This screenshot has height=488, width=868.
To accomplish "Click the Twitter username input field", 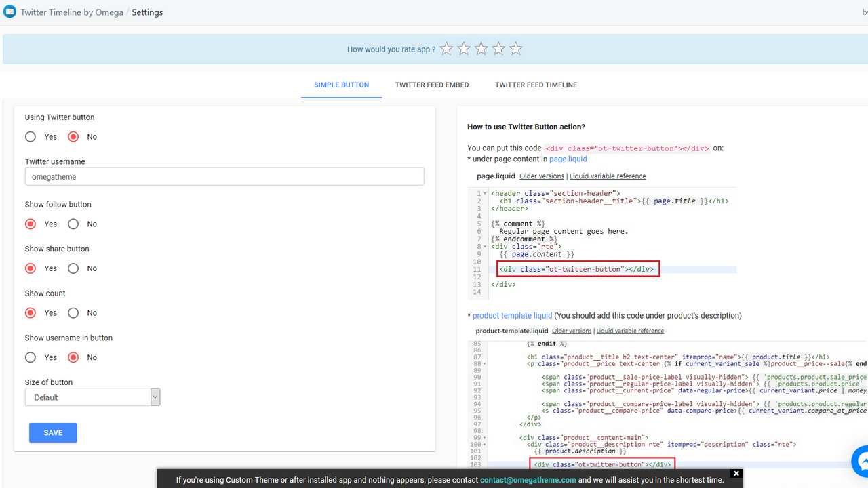I will [224, 176].
